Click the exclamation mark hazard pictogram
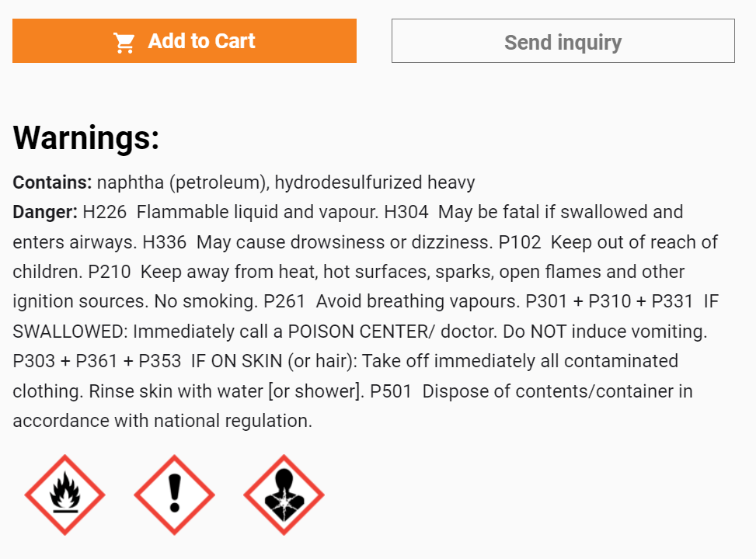Viewport: 756px width, 559px height. [175, 495]
